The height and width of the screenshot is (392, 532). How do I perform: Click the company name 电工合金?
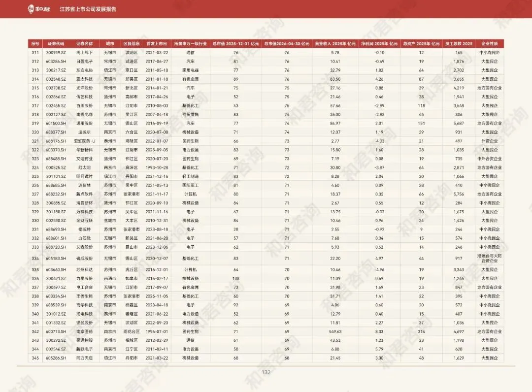point(85,287)
